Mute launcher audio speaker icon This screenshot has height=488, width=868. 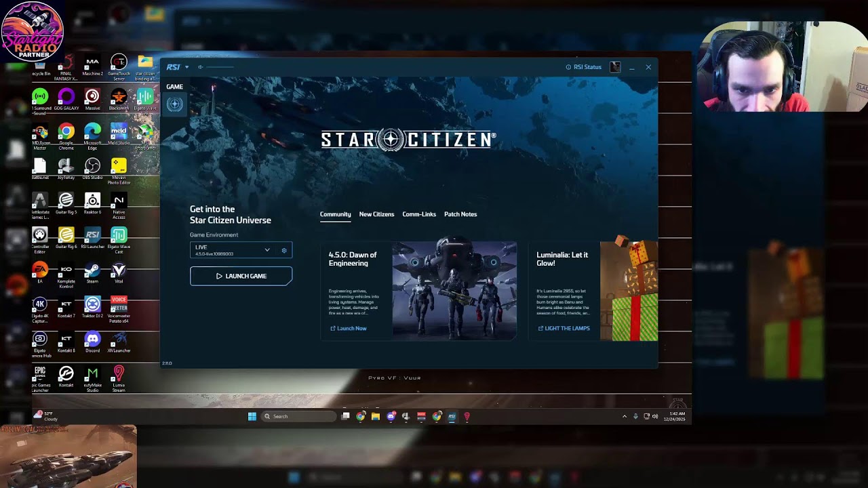(200, 67)
